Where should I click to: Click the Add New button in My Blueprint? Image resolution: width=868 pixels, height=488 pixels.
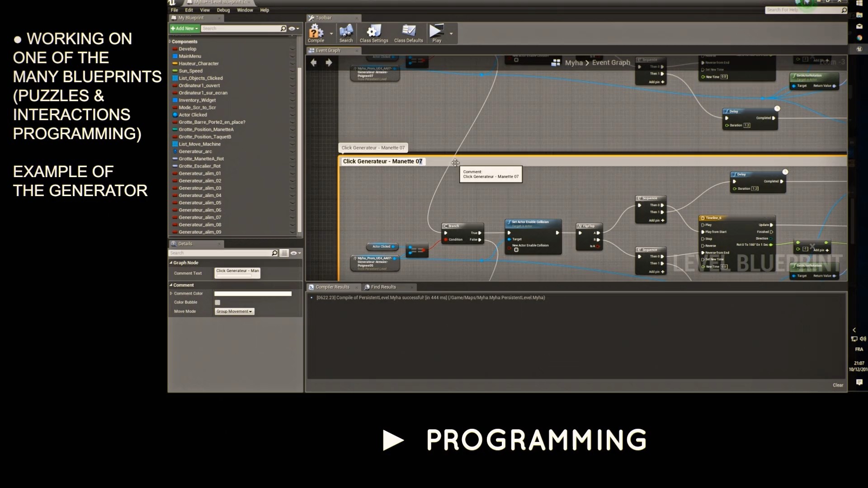(184, 28)
